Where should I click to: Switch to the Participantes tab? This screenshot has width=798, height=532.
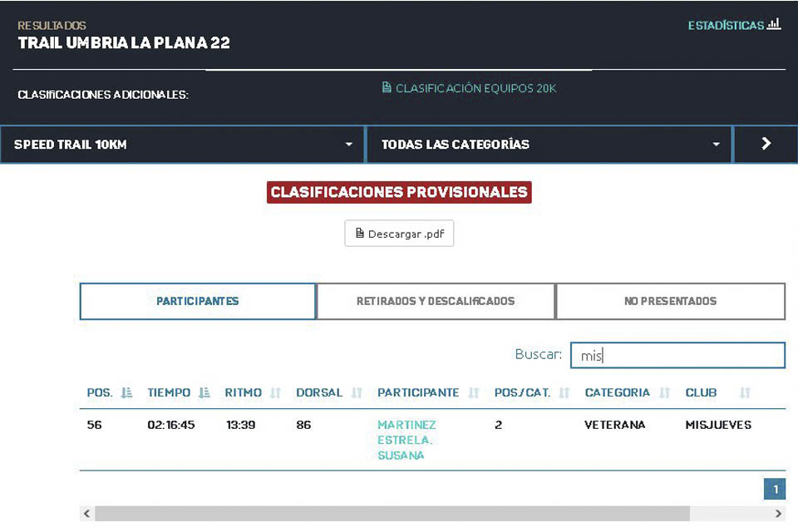click(x=198, y=302)
